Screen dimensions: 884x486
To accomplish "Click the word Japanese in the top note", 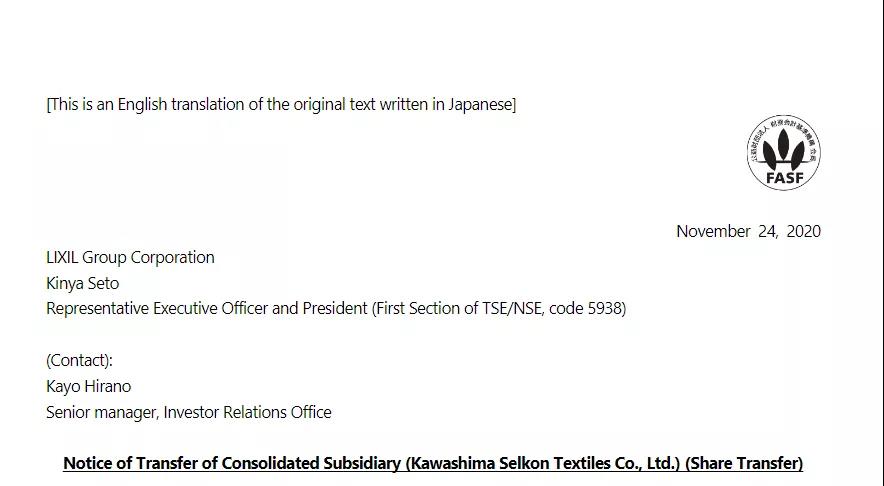I will pos(479,105).
